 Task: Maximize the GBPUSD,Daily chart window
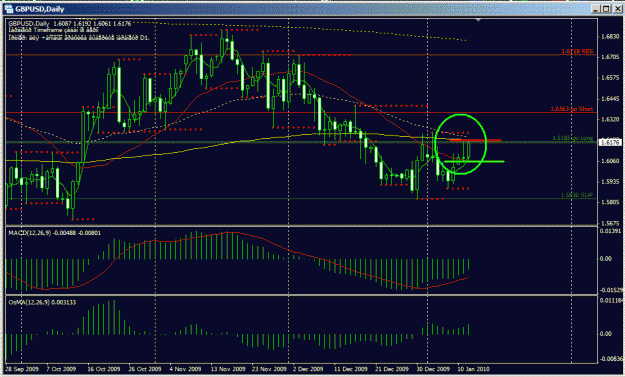click(x=606, y=9)
